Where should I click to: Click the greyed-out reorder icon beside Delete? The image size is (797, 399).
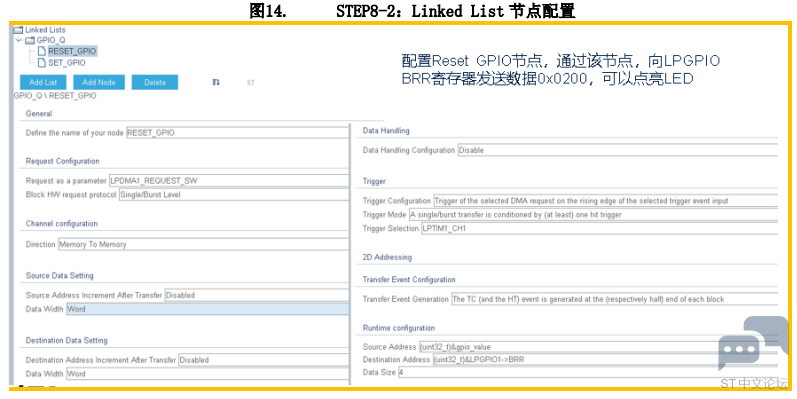pos(251,82)
